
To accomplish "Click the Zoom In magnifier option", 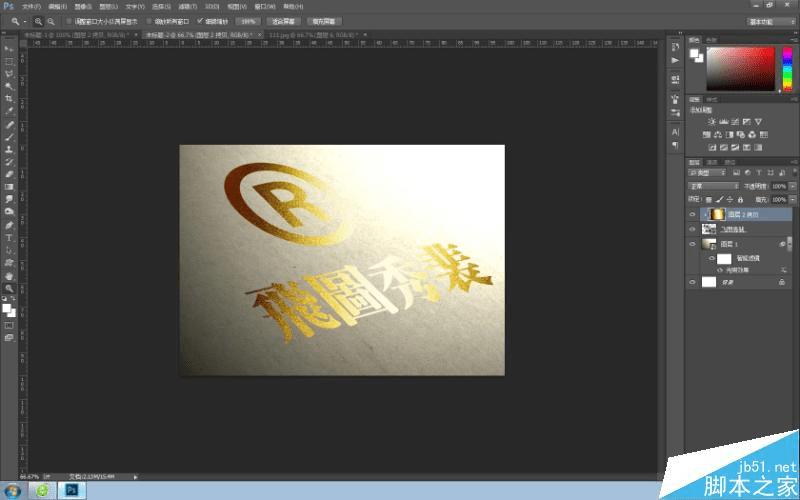I will pyautogui.click(x=38, y=21).
